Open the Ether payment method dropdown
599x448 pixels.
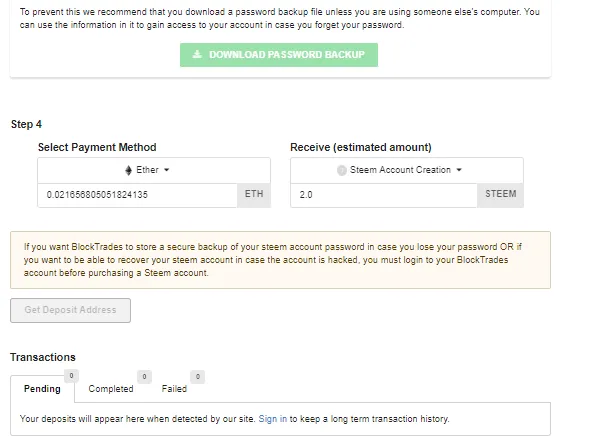click(x=154, y=170)
